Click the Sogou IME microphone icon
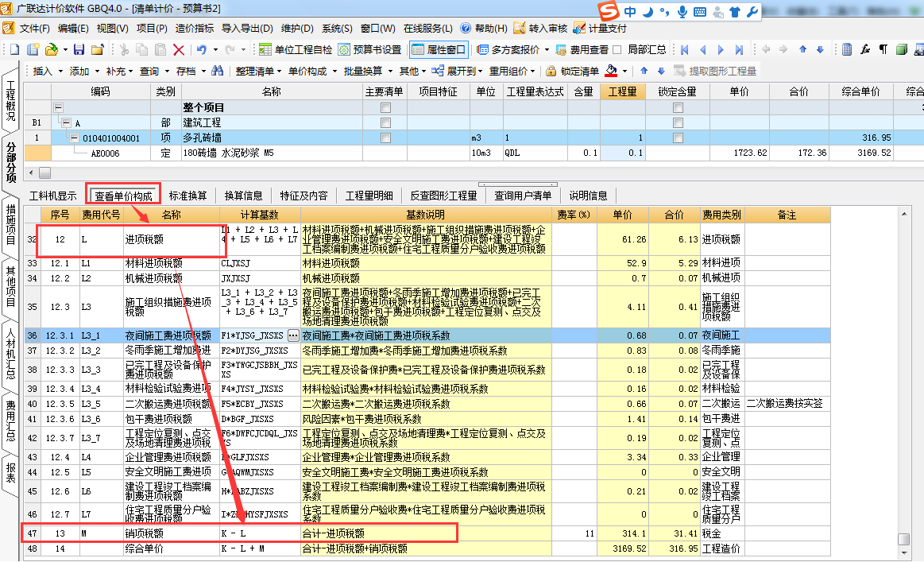 [682, 12]
